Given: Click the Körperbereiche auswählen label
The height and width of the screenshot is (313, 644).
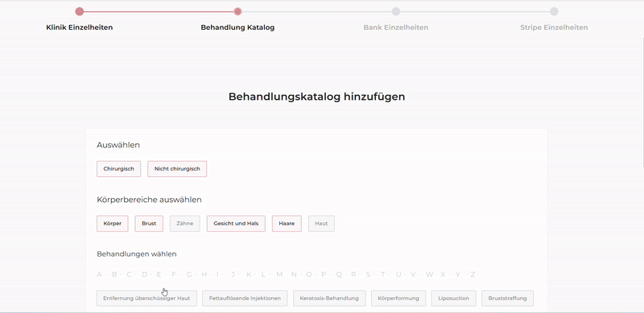Looking at the screenshot, I should (149, 200).
